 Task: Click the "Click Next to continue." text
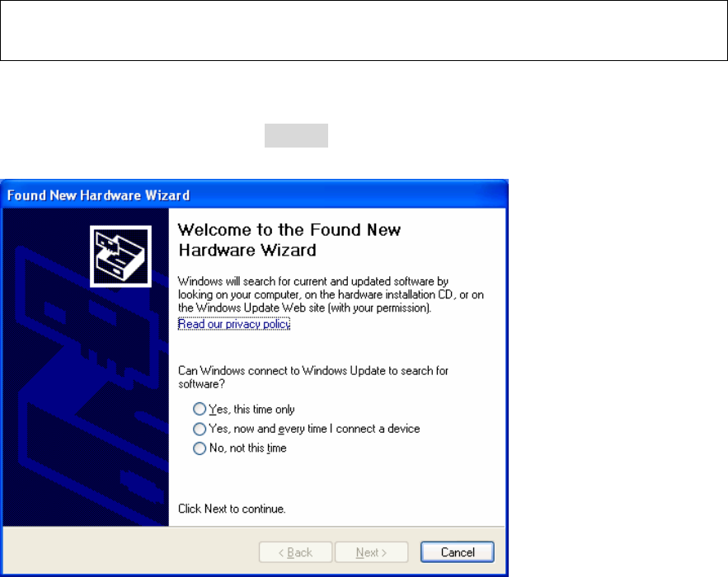click(232, 509)
